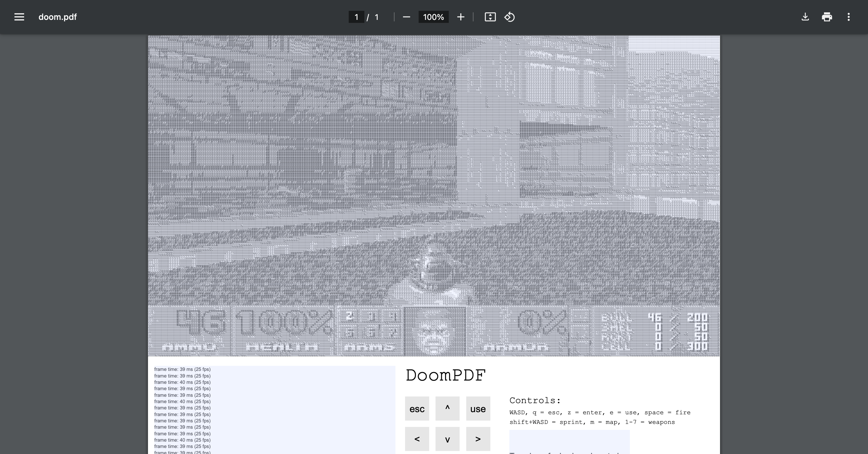
Task: Click the Controls: label
Action: pos(535,400)
